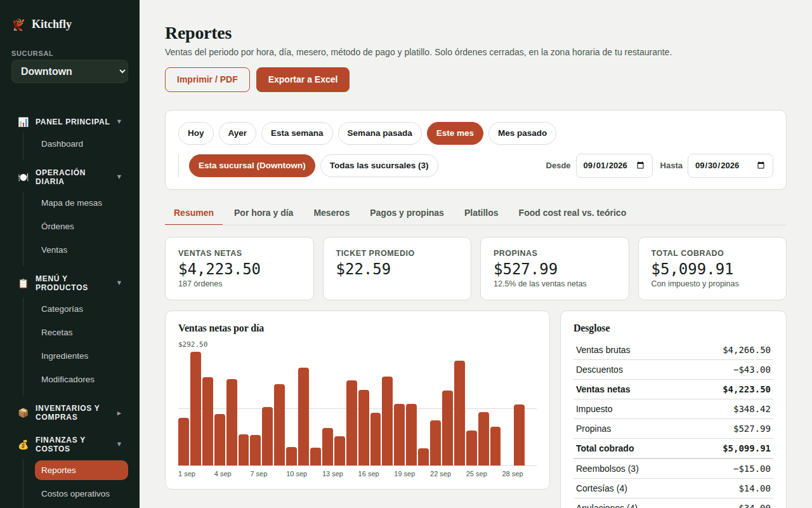Select the Este mes period filter
The image size is (812, 508).
(455, 133)
